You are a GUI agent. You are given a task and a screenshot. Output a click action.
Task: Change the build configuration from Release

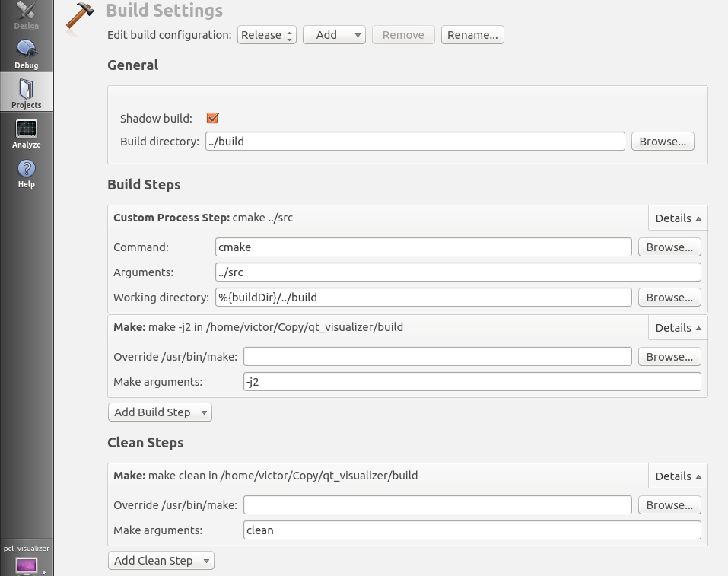[x=266, y=34]
